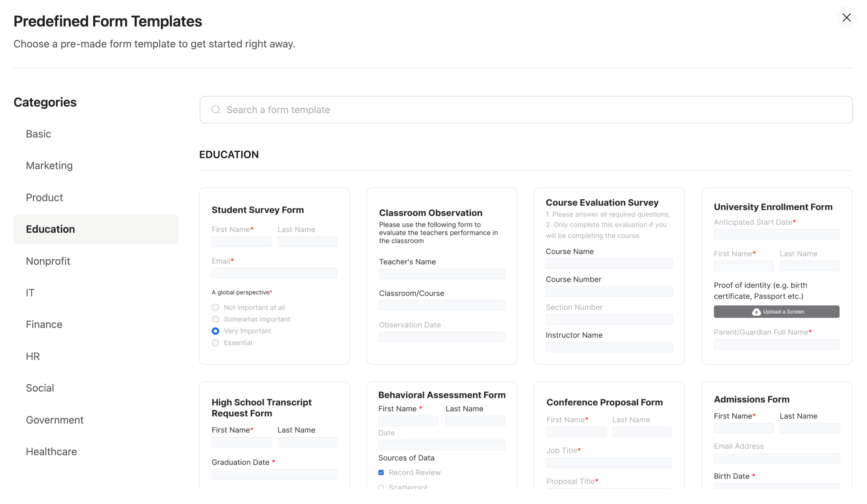Switch to the Marketing category
Screen dimensions: 867x504
[x=49, y=165]
